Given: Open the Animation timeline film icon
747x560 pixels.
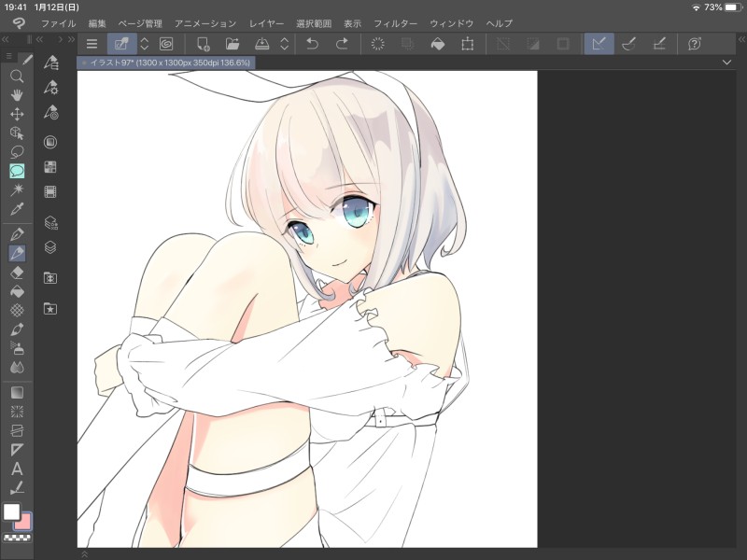Looking at the screenshot, I should click(50, 192).
